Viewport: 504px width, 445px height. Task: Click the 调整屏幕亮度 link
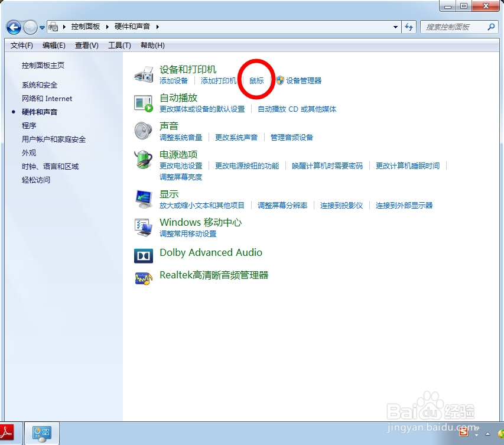coord(181,177)
